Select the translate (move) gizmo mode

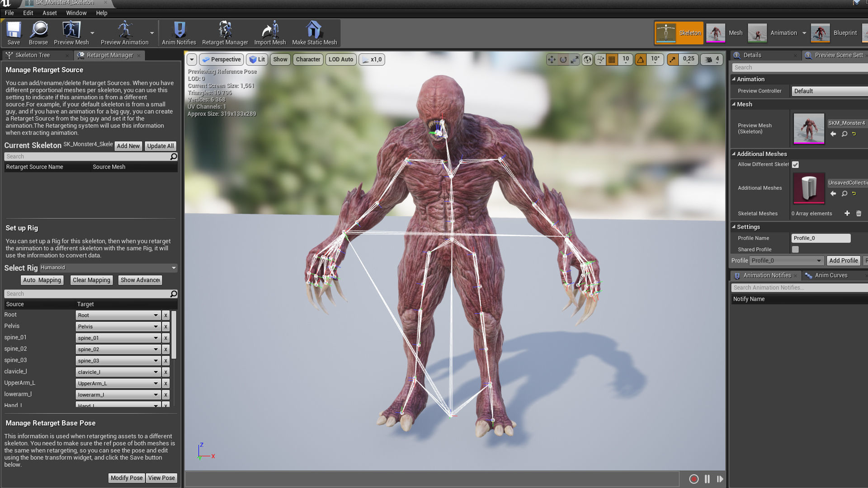coord(552,59)
